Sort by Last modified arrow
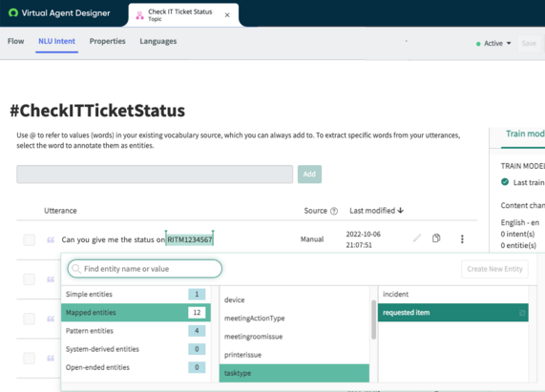This screenshot has width=545, height=392. click(x=401, y=211)
